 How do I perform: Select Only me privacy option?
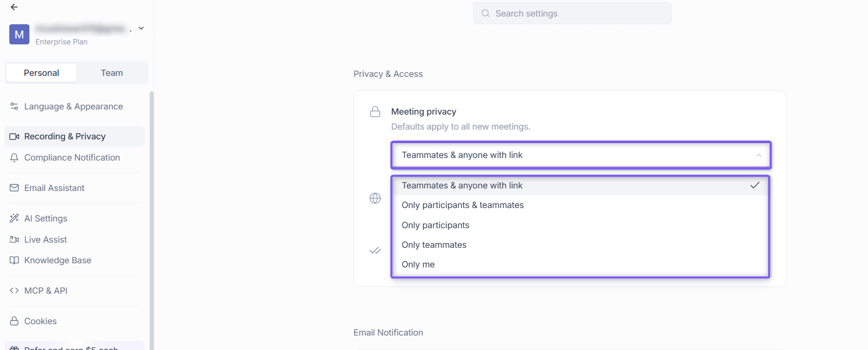(581, 264)
